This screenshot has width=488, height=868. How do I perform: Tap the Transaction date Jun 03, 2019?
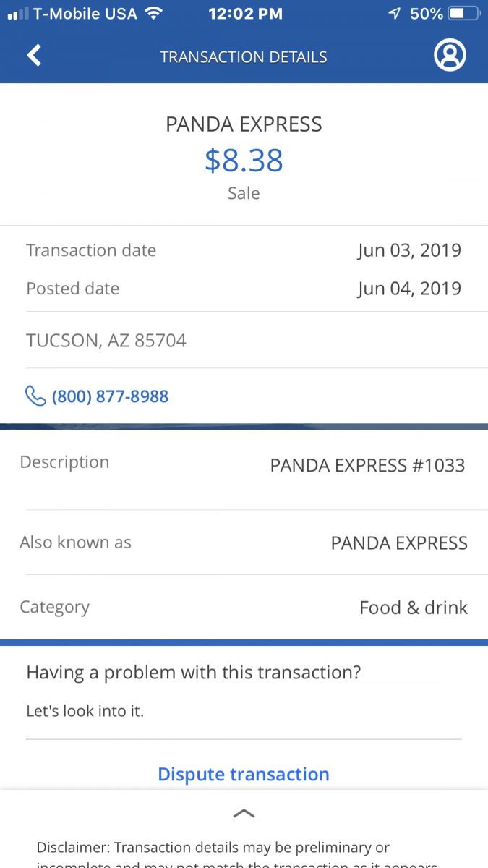408,251
